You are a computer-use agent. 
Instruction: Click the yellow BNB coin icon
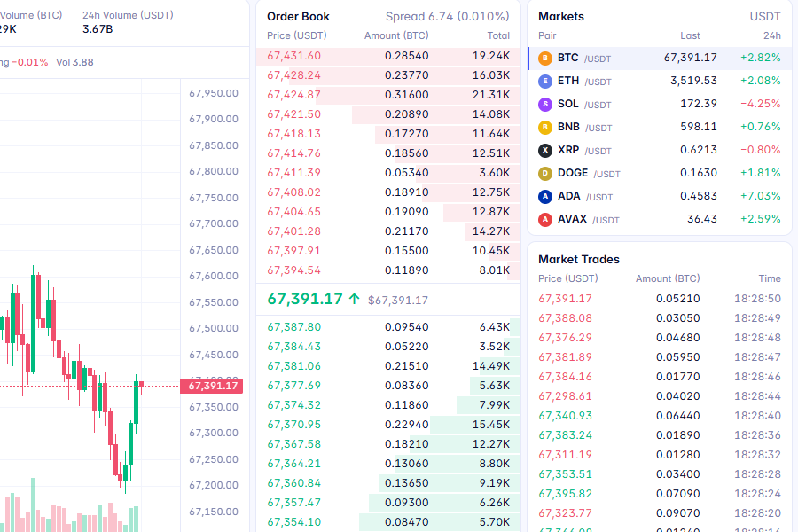(x=545, y=128)
